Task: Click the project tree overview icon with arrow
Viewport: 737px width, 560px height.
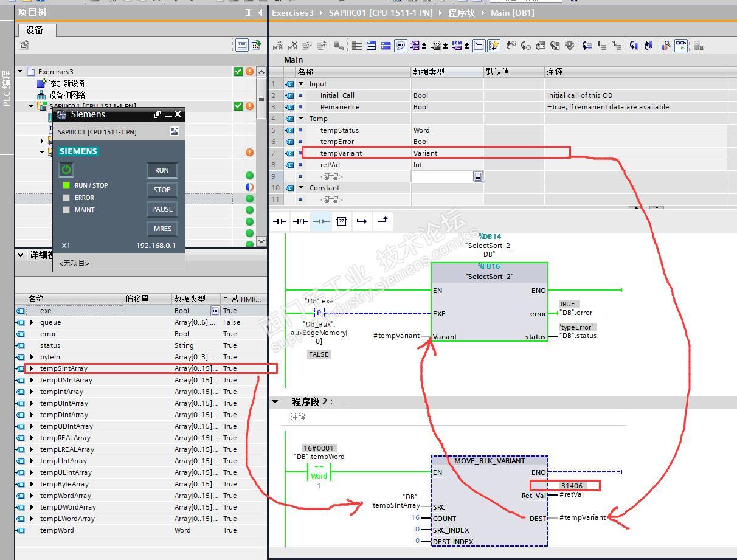Action: point(257,45)
